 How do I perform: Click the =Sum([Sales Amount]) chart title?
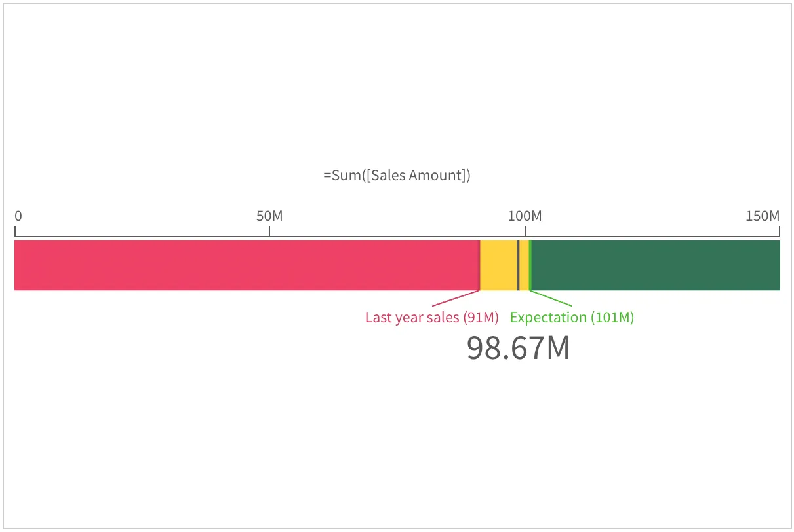(x=397, y=176)
